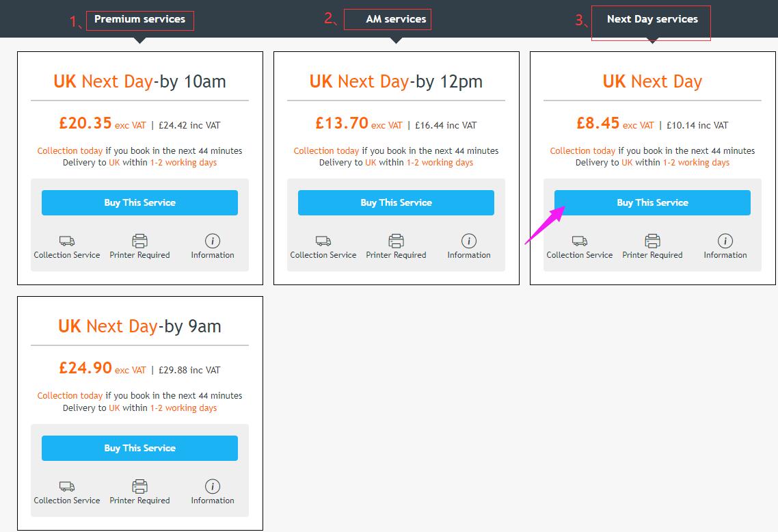Buy the £8.45 UK Next Day service
The image size is (778, 532).
coord(652,203)
